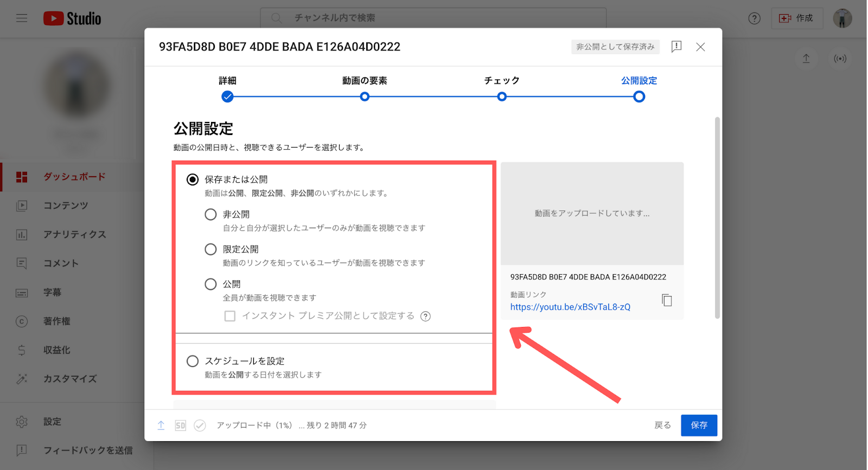Click the YouTube Studio logo
Screen dimensions: 868x470
tap(72, 18)
